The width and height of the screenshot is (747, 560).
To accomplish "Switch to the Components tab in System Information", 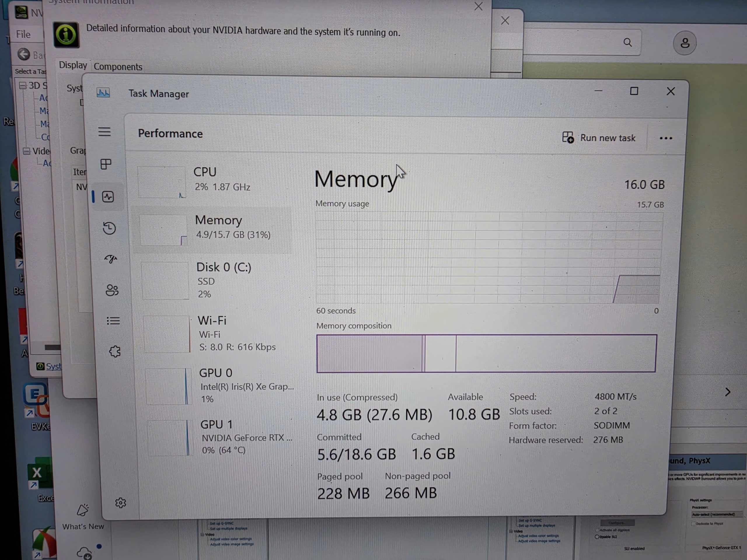I will coord(118,66).
